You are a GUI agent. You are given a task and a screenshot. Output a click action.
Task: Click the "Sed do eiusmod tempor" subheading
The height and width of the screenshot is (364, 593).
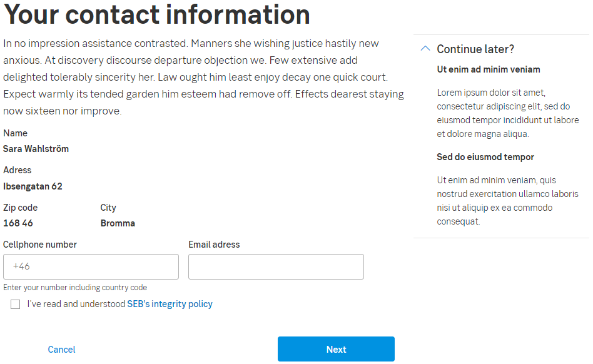click(x=485, y=157)
